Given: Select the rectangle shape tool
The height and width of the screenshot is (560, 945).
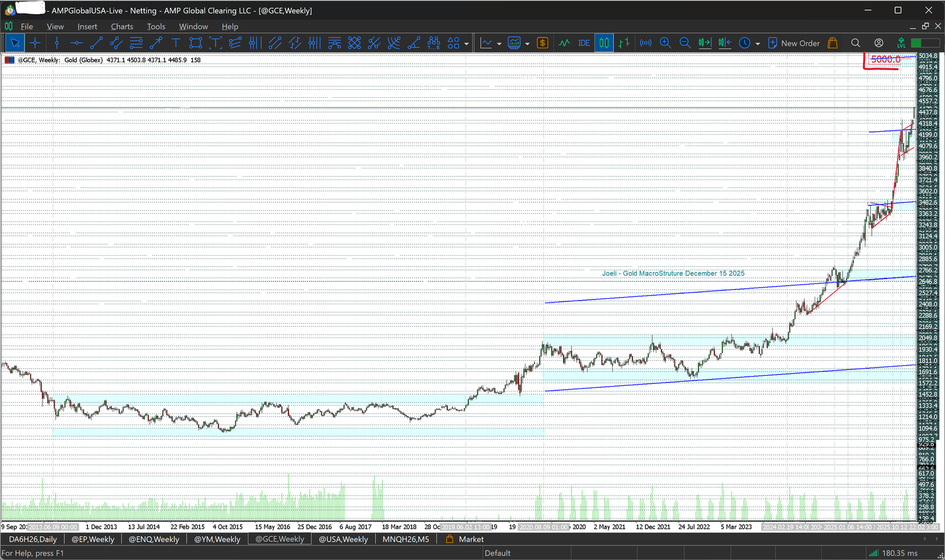Looking at the screenshot, I should pyautogui.click(x=196, y=43).
